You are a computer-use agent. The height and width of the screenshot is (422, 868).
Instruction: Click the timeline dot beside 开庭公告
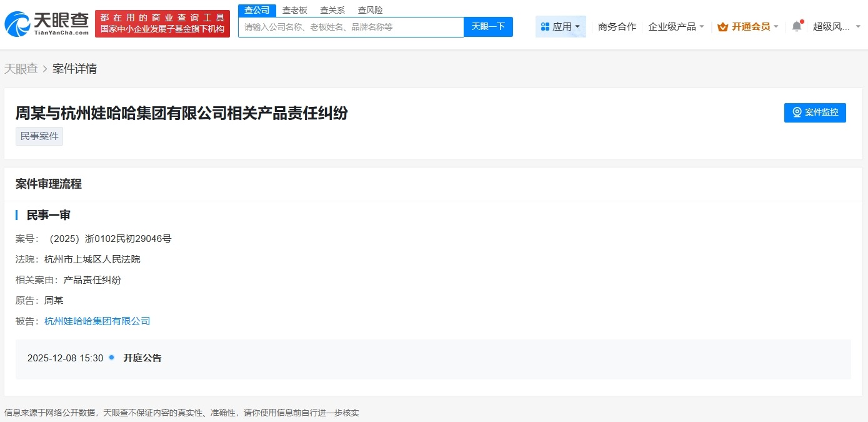[x=111, y=358]
